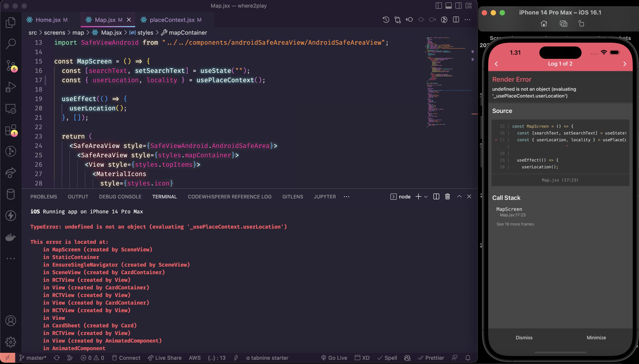Screen dimensions: 639x364
Task: Open the Explorer view in activity bar
Action: coord(11,22)
